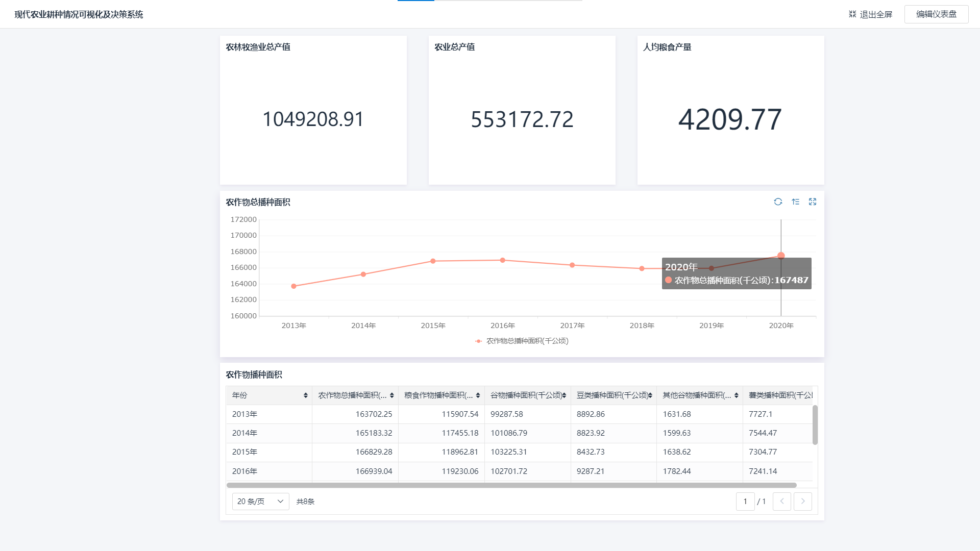Click the 退出全屏 exit fullscreen icon
This screenshot has height=551, width=980.
[x=852, y=14]
